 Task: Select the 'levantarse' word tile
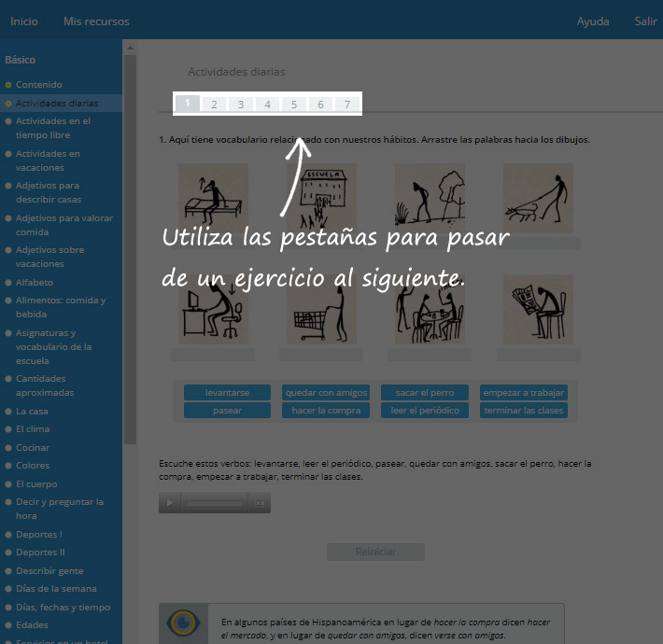click(x=228, y=393)
